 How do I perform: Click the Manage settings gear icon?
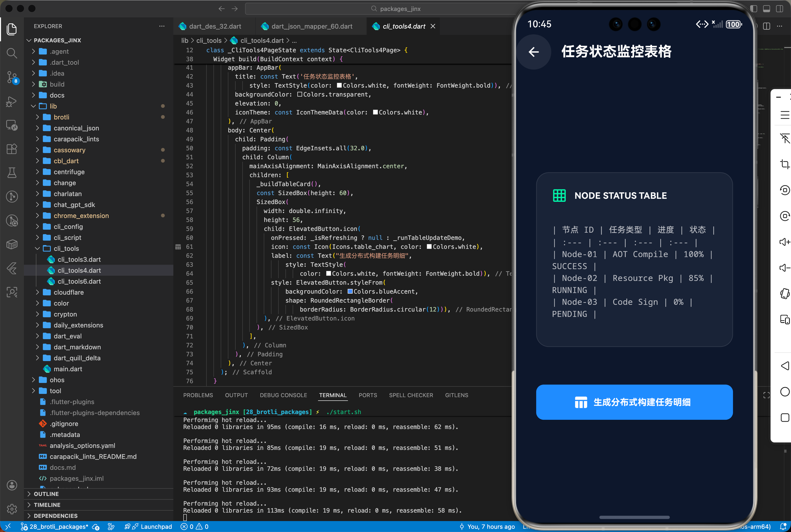coord(12,509)
